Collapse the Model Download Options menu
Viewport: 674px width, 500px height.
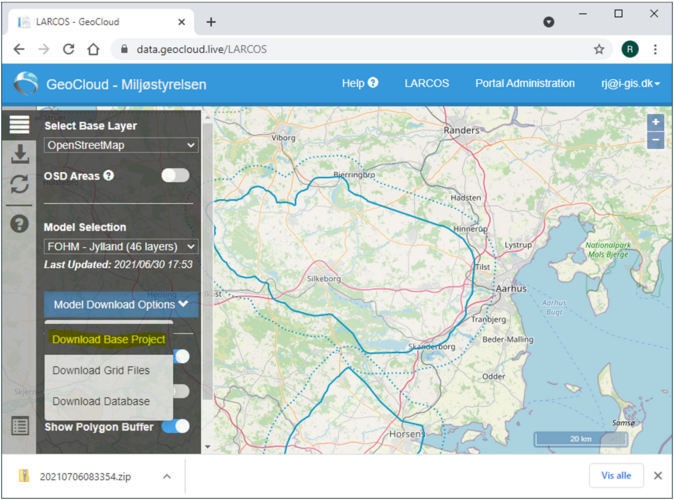pos(121,305)
